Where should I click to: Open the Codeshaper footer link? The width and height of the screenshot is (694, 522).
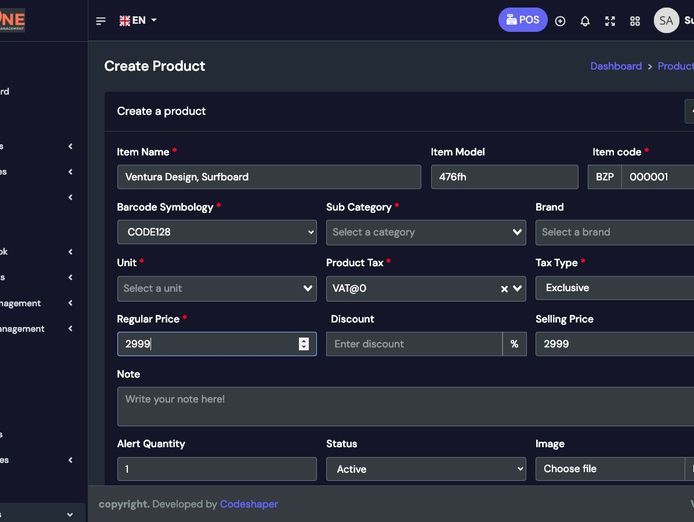249,504
